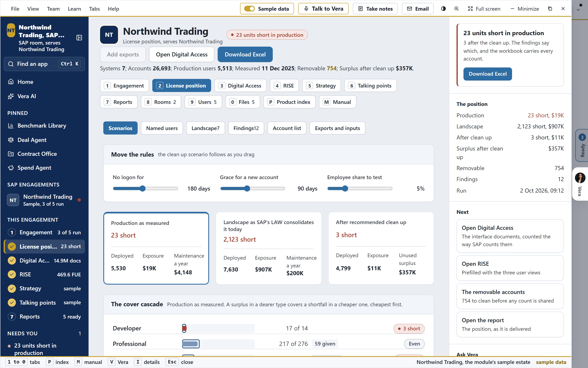Select Strategy step in sidebar

[44, 289]
